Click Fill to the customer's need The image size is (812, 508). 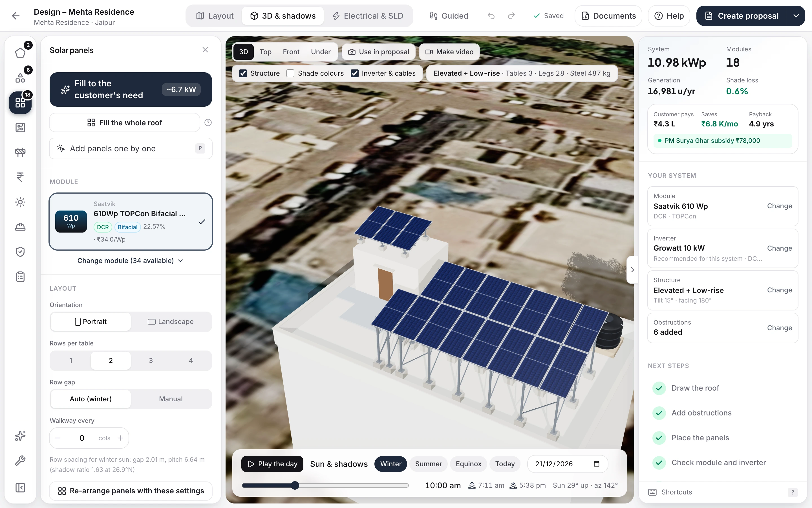pyautogui.click(x=131, y=89)
